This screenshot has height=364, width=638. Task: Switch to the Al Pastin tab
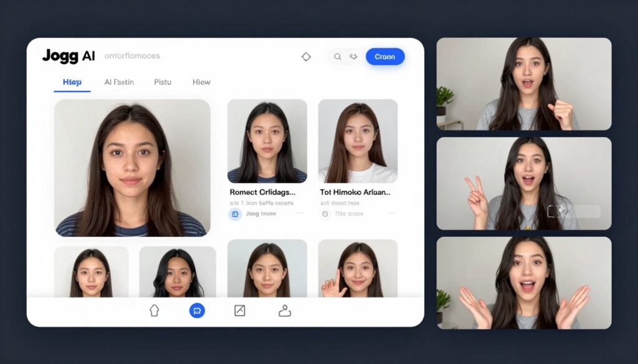tap(119, 82)
